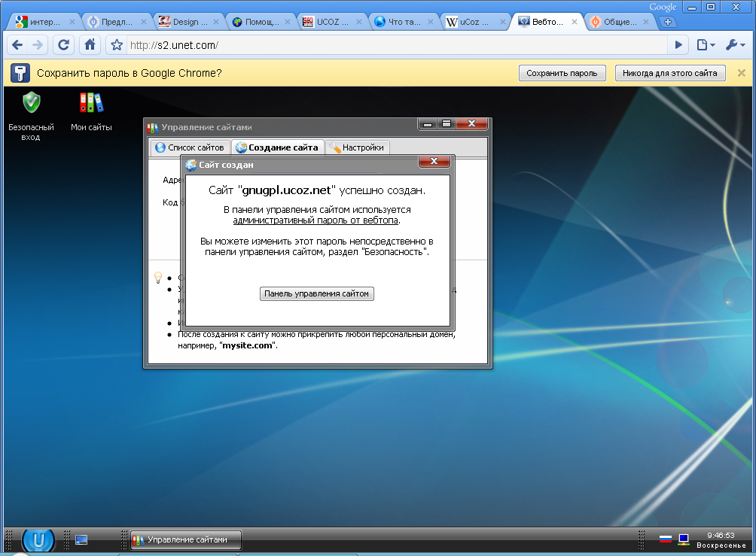The width and height of the screenshot is (756, 556).
Task: Switch to the Предл... browser tab
Action: pyautogui.click(x=116, y=22)
